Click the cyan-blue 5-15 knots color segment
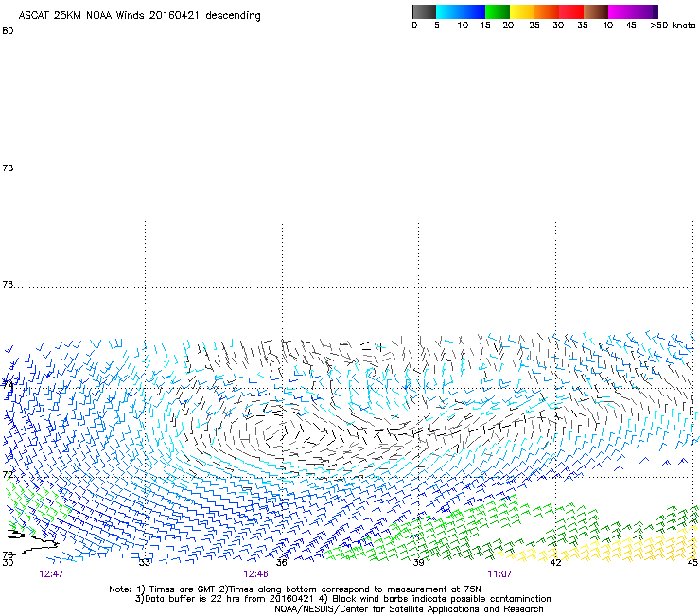Screen dimensions: 700x615 [x=461, y=11]
